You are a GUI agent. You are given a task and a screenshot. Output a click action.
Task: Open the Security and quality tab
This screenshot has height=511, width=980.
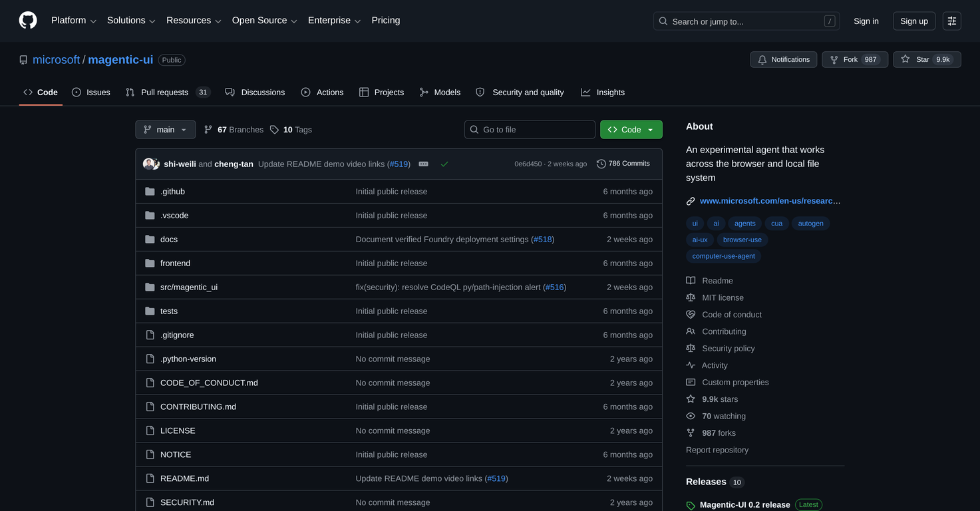click(x=520, y=92)
